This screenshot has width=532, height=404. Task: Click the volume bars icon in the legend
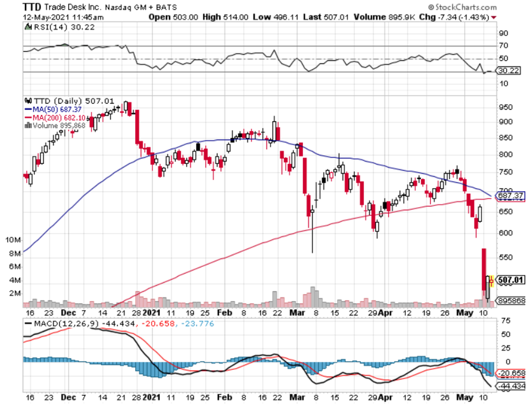pos(28,126)
